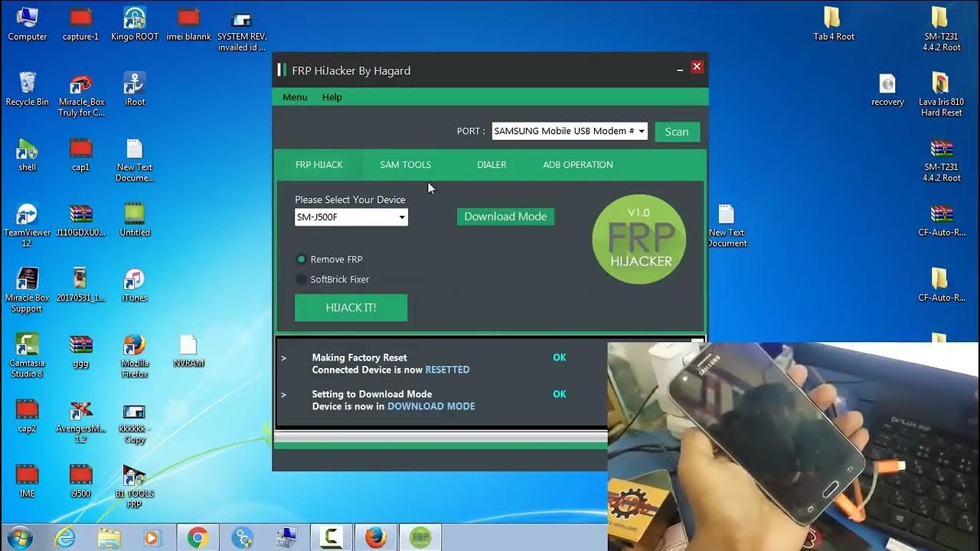The height and width of the screenshot is (551, 980).
Task: Open the i9500 desktop file
Action: point(80,481)
